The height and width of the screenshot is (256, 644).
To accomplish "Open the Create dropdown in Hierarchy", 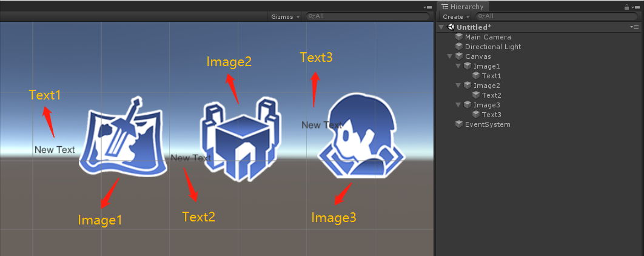I will [x=455, y=16].
